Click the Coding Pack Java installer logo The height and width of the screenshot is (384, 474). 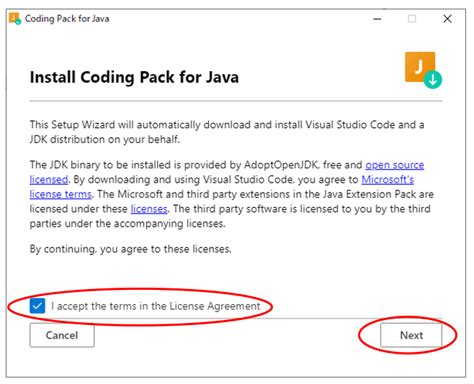tap(423, 70)
